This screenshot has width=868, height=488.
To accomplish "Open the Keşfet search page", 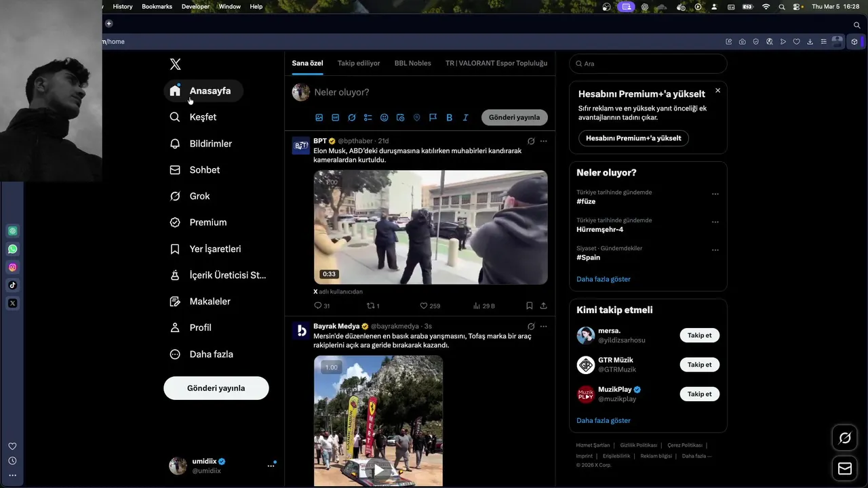I will coord(193,117).
